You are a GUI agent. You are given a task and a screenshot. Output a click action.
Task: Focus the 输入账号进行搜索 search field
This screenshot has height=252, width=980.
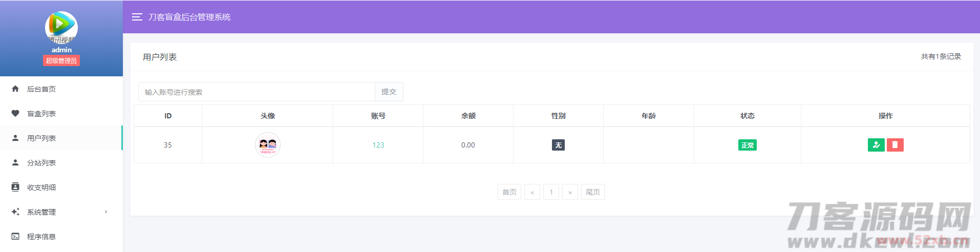click(x=256, y=92)
